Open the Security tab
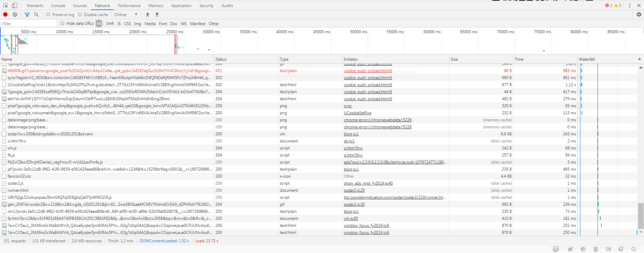Viewport: 644px width, 253px height. point(206,6)
